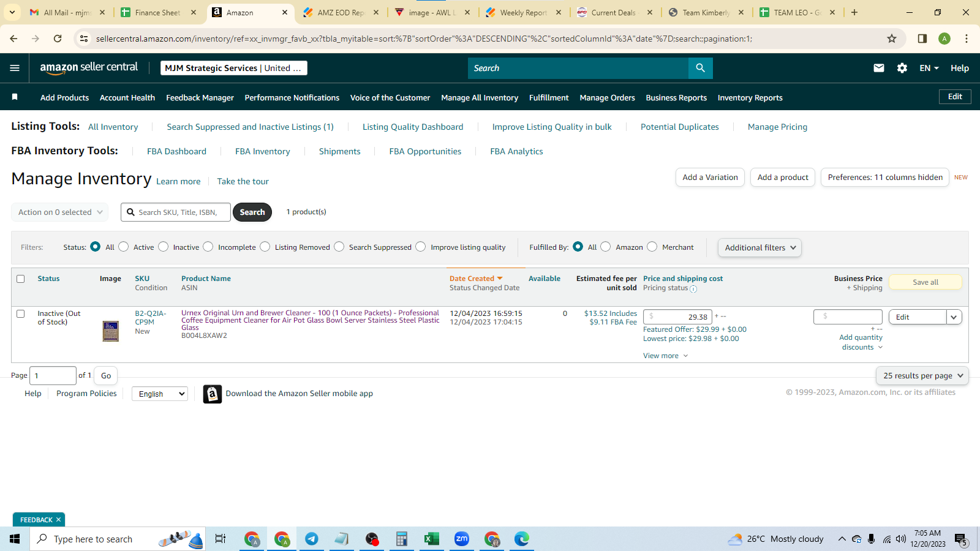Viewport: 980px width, 551px height.
Task: Expand View more pricing details
Action: click(665, 356)
